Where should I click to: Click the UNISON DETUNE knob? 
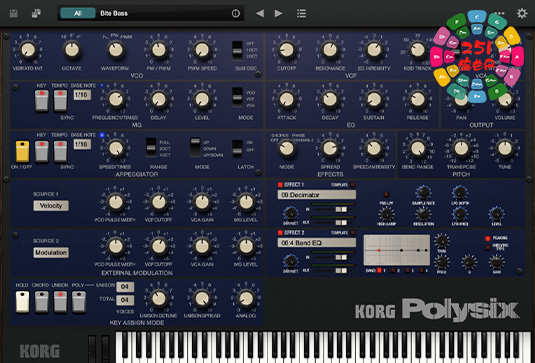159,299
